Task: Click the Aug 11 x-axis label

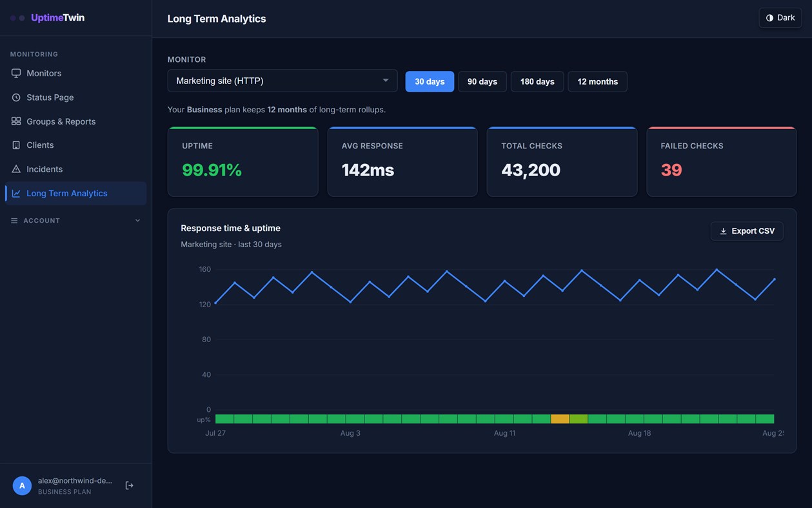Action: (504, 433)
